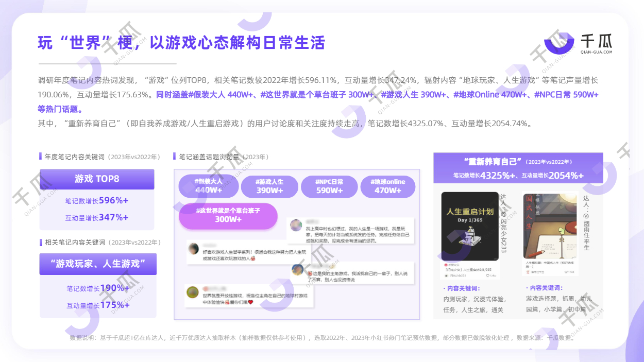644x362 pixels.
Task: Click the 笔记数增长596%+ stat
Action: click(x=97, y=201)
